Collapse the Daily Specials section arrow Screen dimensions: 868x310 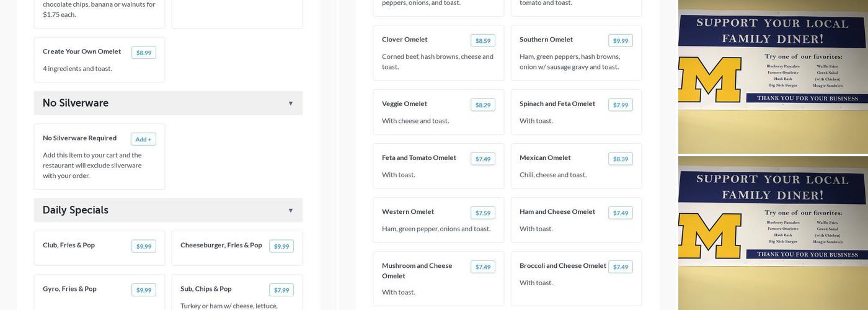(290, 211)
